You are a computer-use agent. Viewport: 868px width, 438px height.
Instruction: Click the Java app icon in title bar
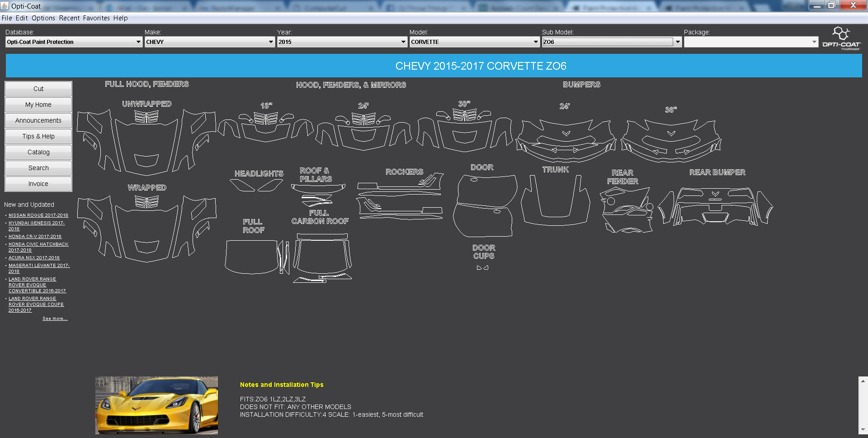[x=5, y=6]
